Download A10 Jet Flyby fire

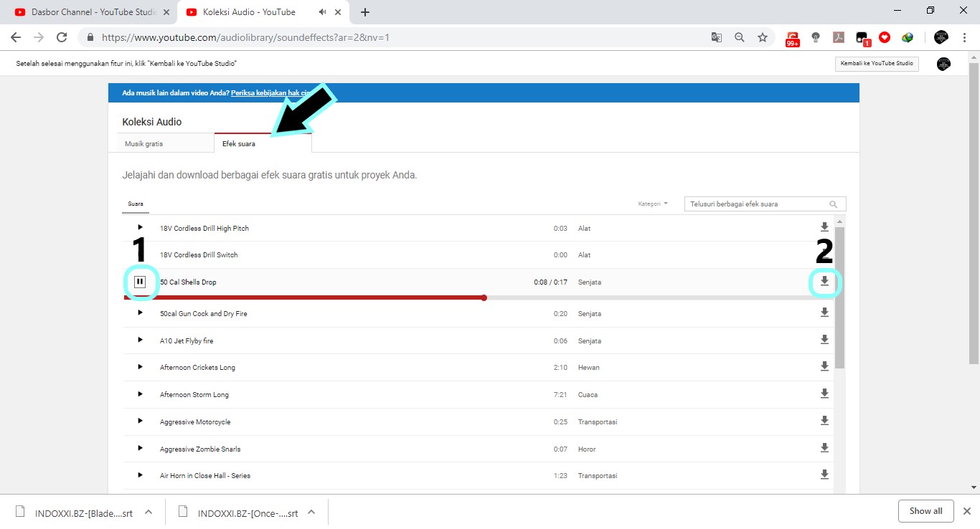(824, 340)
